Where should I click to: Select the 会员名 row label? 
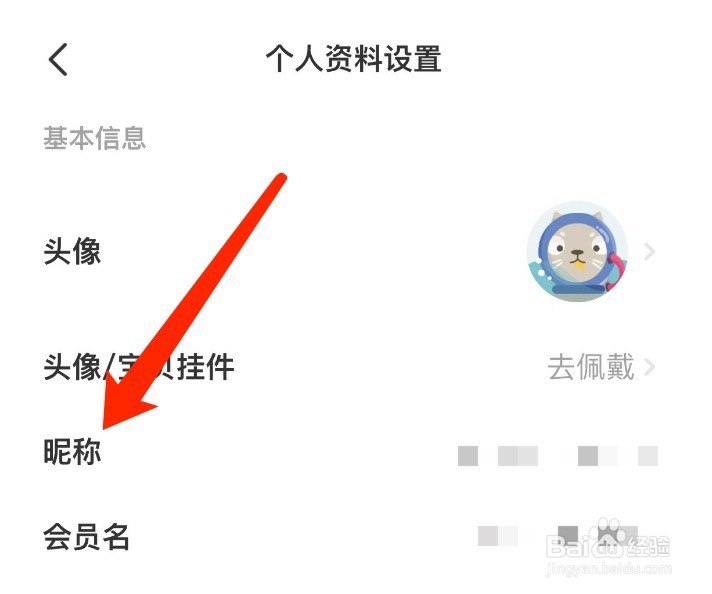pyautogui.click(x=86, y=537)
